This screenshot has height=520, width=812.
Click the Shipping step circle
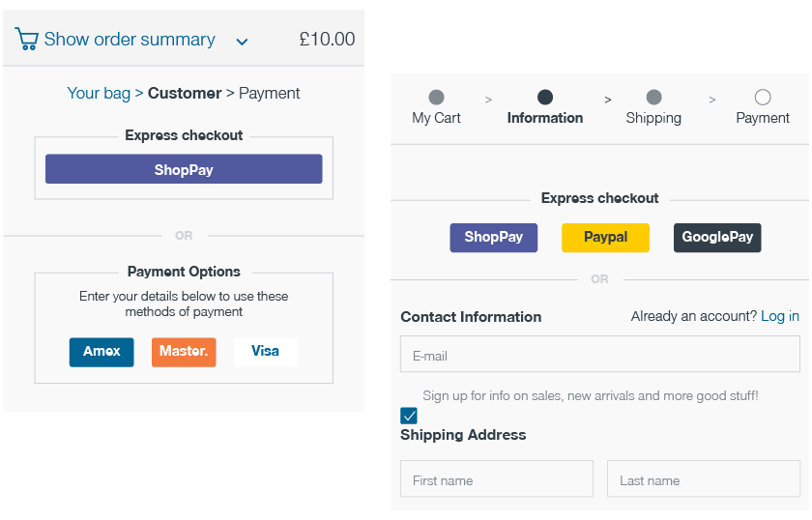pyautogui.click(x=654, y=98)
